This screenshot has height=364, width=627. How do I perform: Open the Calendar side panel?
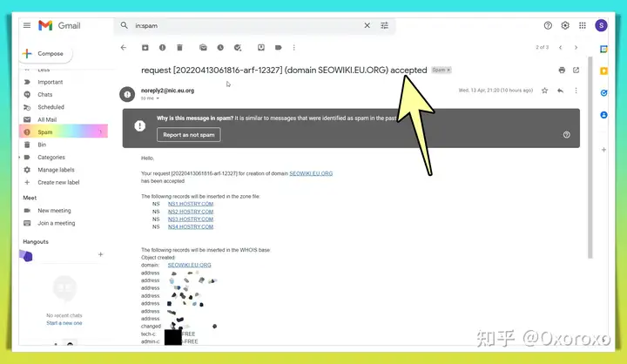(x=603, y=49)
